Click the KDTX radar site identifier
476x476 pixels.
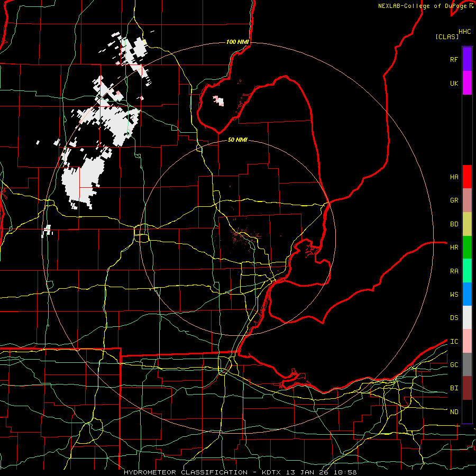tap(272, 472)
